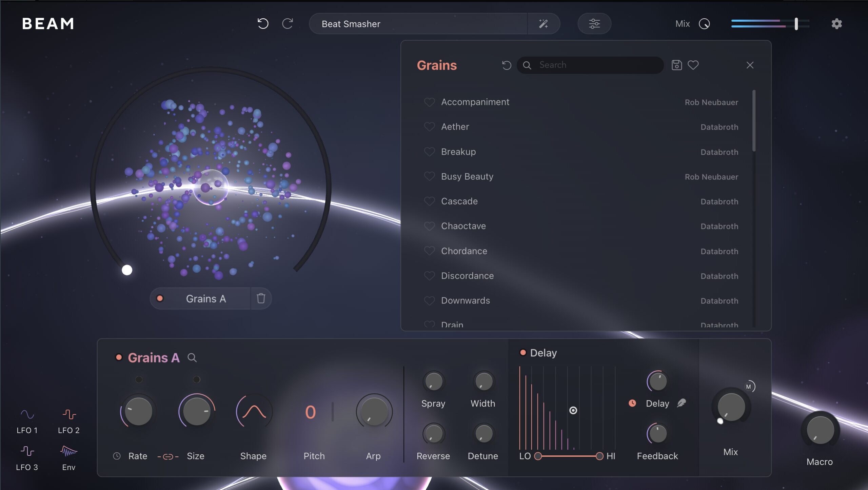
Task: Toggle the Rate clock sync icon
Action: (117, 456)
